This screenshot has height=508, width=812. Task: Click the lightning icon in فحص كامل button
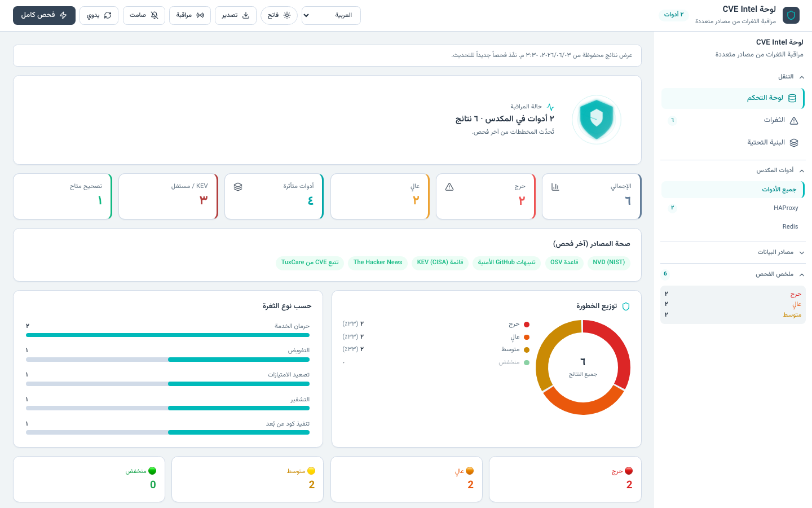pyautogui.click(x=63, y=15)
